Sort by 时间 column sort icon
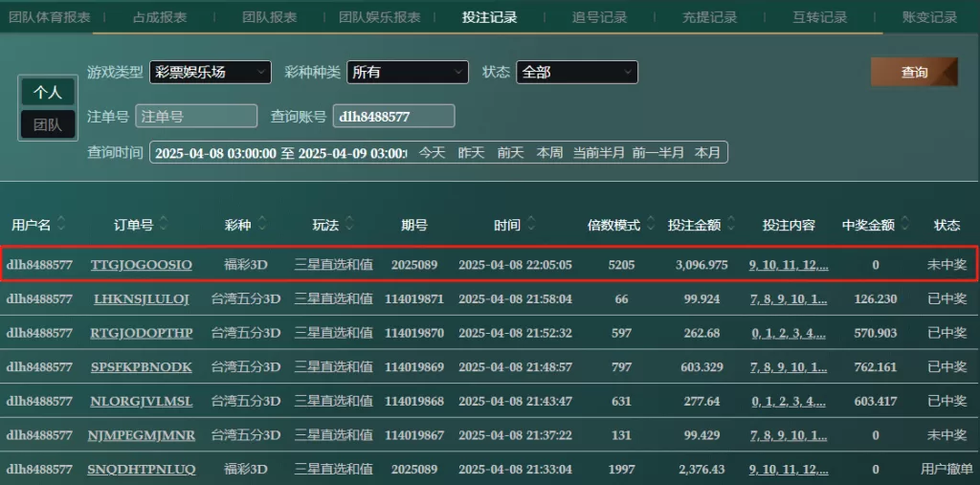The width and height of the screenshot is (980, 485). coord(530,225)
